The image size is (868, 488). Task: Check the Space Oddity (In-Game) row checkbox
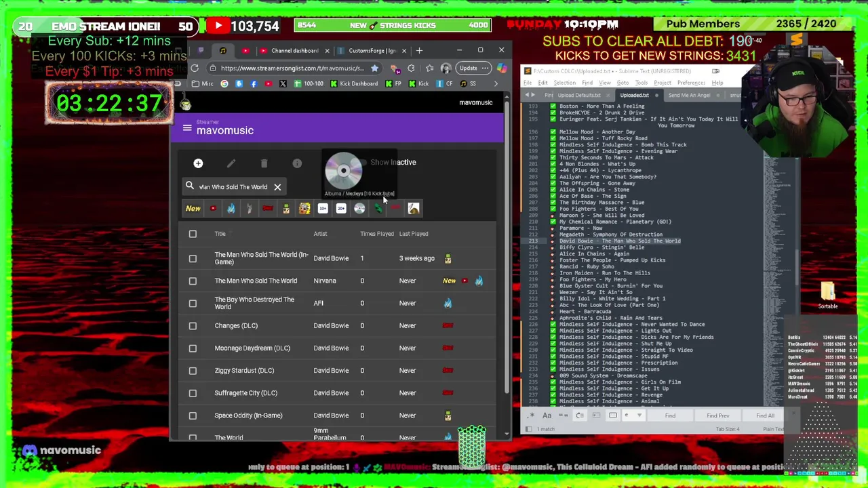193,415
